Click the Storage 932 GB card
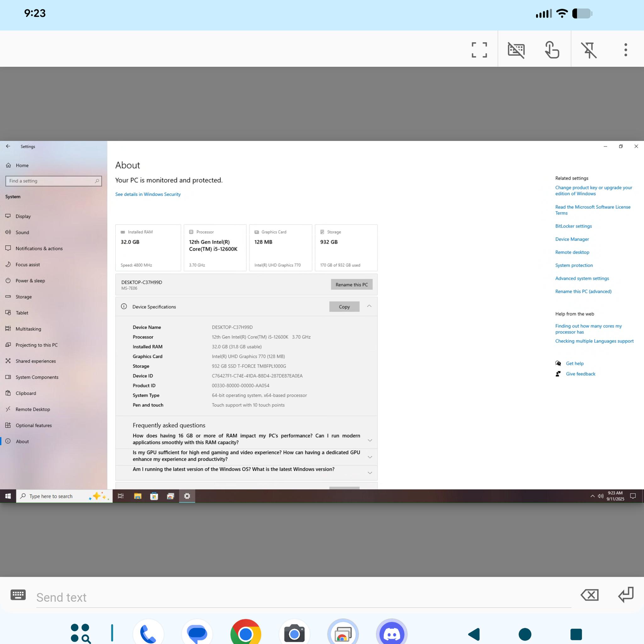 (x=346, y=248)
